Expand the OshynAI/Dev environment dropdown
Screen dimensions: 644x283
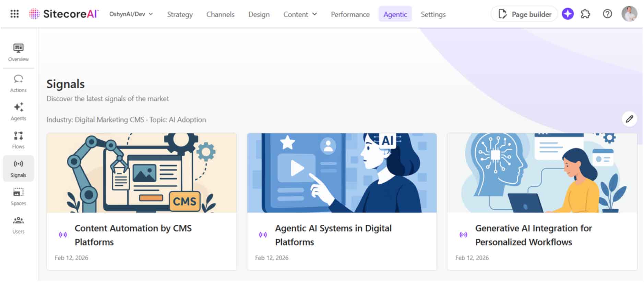[x=131, y=14]
